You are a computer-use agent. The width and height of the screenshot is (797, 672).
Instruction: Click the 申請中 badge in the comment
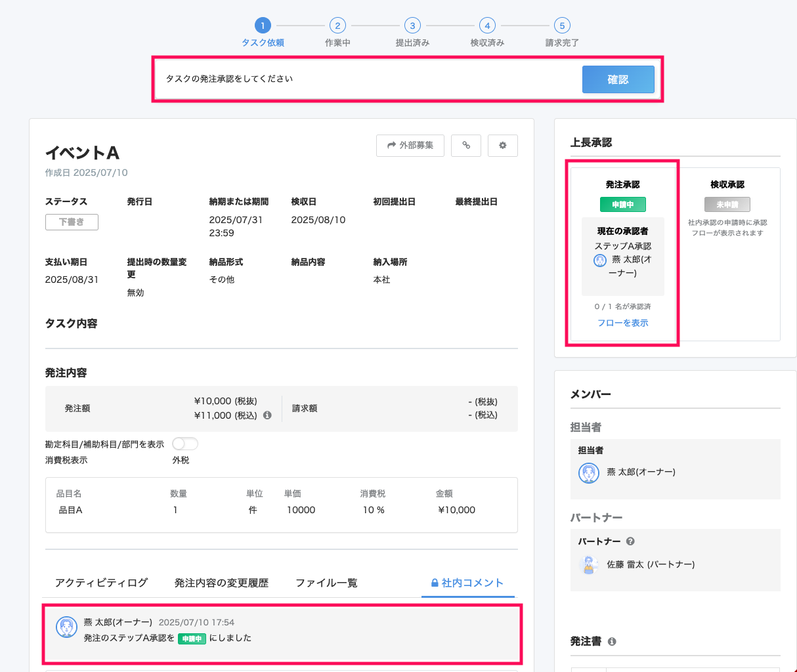(x=192, y=639)
